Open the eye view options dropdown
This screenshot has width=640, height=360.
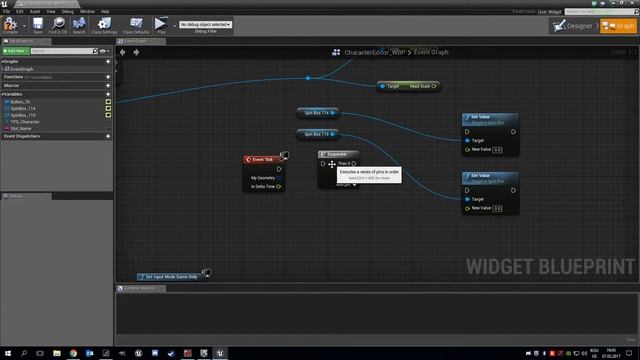[104, 51]
